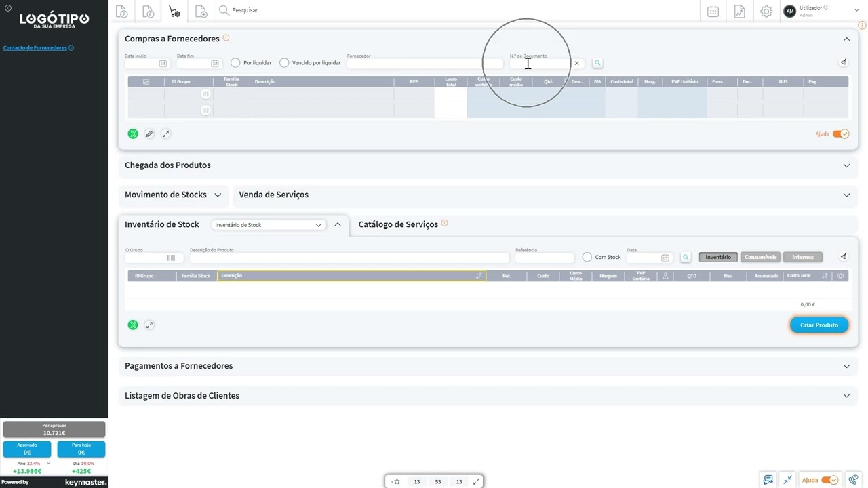Open the Contacto de Fornecedores link
Image resolution: width=868 pixels, height=488 pixels.
coord(35,48)
